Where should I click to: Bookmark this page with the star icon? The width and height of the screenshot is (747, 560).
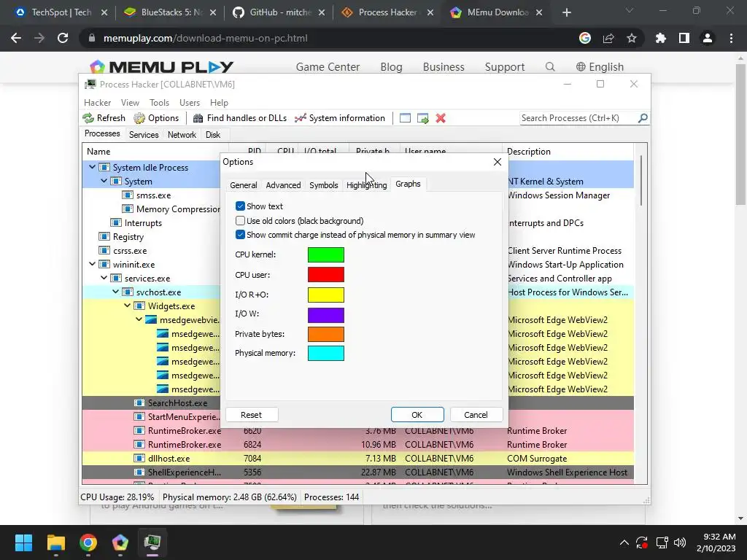632,38
